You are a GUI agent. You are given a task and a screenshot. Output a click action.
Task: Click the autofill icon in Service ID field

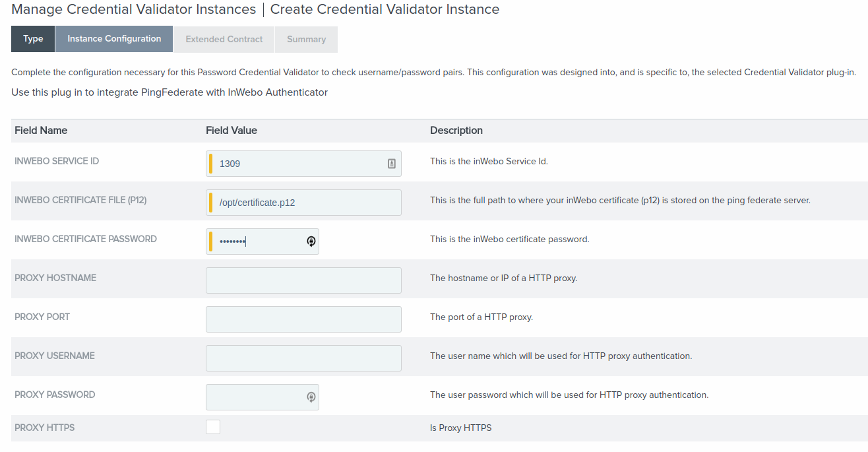click(x=391, y=164)
